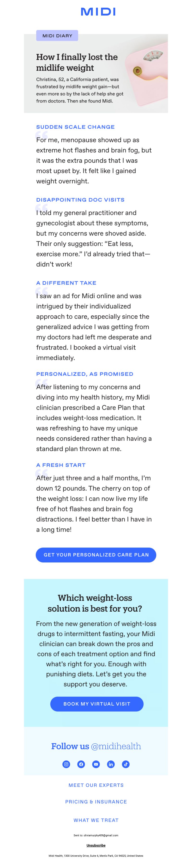Click the Midi Diary tag label

[57, 35]
